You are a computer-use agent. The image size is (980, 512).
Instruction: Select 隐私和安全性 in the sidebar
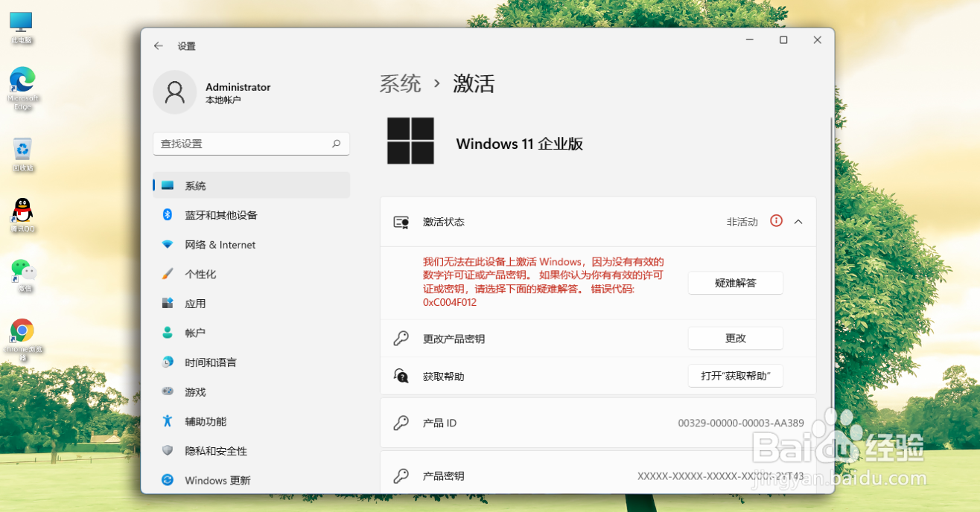(x=216, y=451)
